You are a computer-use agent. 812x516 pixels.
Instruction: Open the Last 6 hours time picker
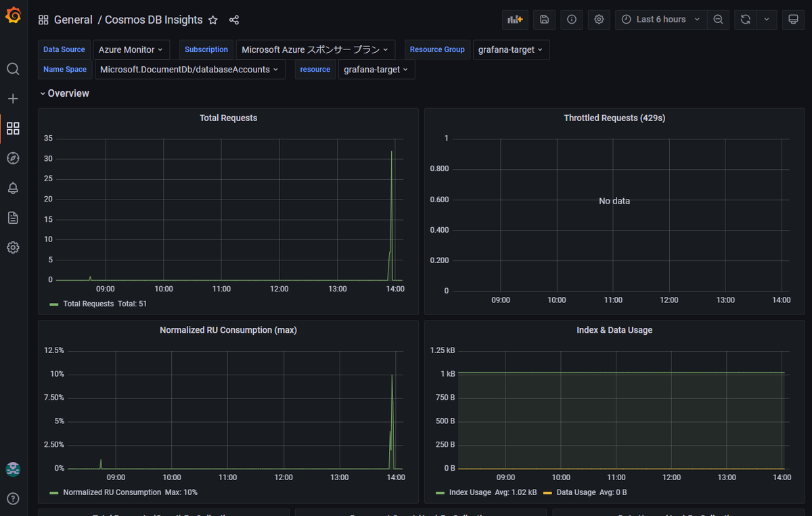pos(661,20)
